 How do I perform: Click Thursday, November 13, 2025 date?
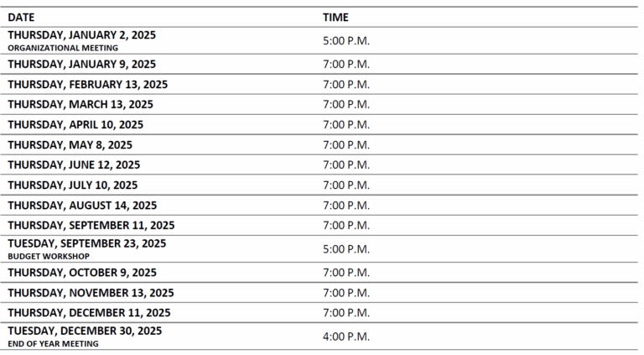(x=91, y=293)
